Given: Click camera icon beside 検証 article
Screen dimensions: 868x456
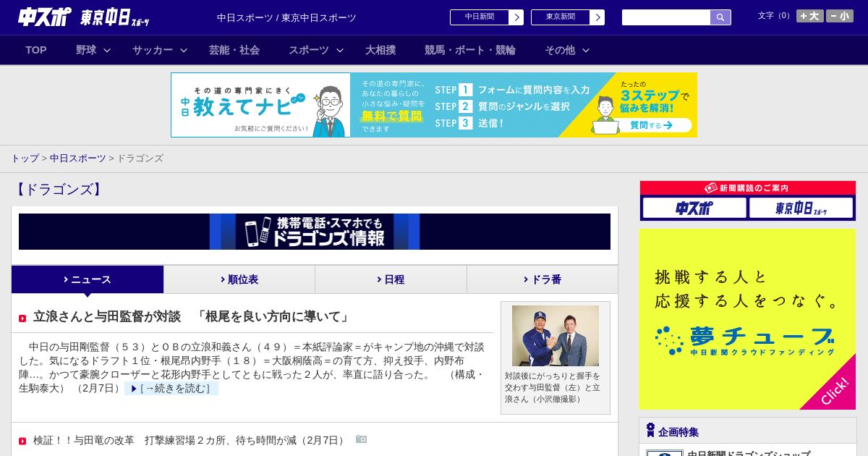Looking at the screenshot, I should coord(362,439).
